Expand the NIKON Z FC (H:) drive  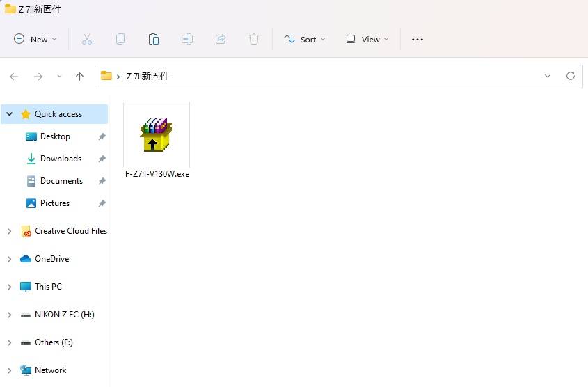[9, 315]
